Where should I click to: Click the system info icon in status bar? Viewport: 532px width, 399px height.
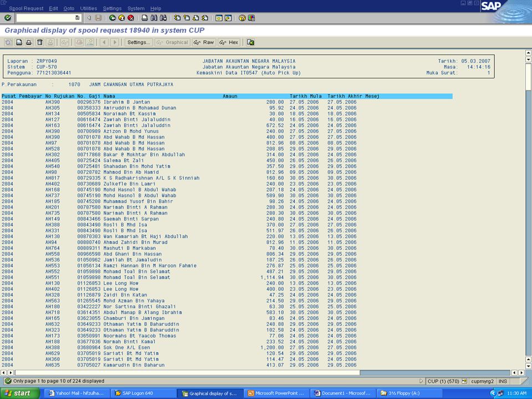click(464, 381)
